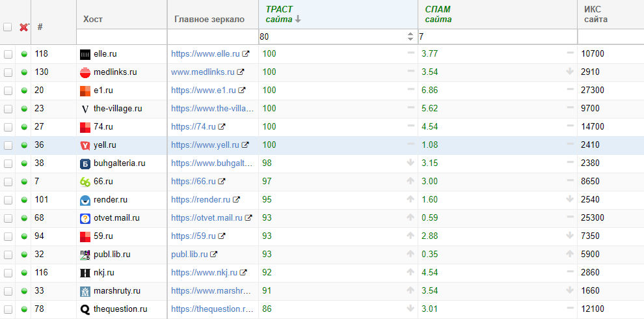644x319 pixels.
Task: Open external link icon for 66.ru
Action: pos(222,181)
